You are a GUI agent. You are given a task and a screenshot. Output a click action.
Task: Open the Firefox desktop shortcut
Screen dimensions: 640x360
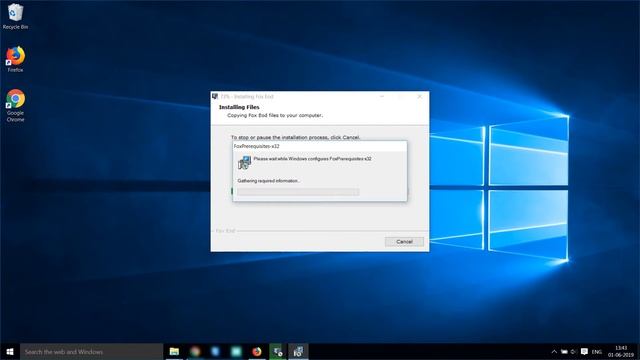click(16, 60)
